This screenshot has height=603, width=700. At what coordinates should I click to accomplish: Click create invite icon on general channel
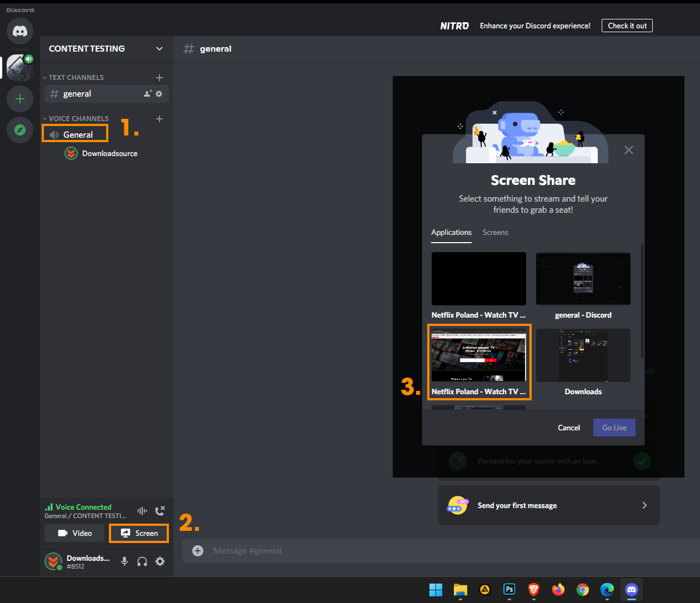pyautogui.click(x=148, y=94)
